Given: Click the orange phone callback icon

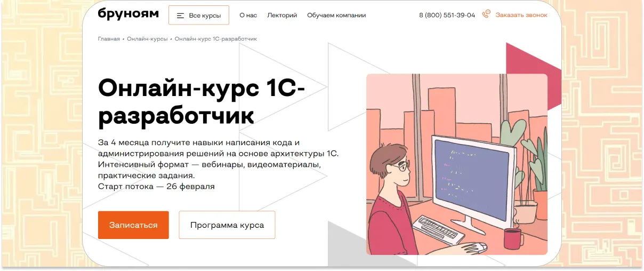Looking at the screenshot, I should 486,14.
